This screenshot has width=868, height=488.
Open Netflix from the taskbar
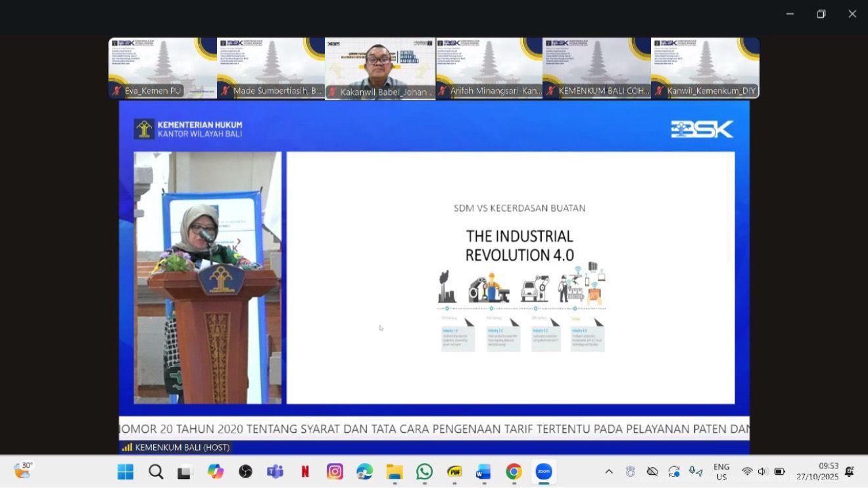[x=305, y=472]
